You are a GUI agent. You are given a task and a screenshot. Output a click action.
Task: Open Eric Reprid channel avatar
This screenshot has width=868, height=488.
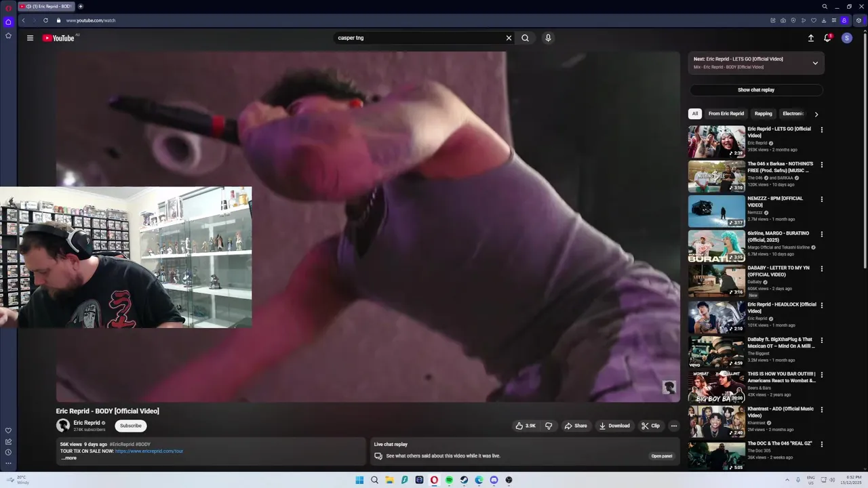tap(63, 426)
